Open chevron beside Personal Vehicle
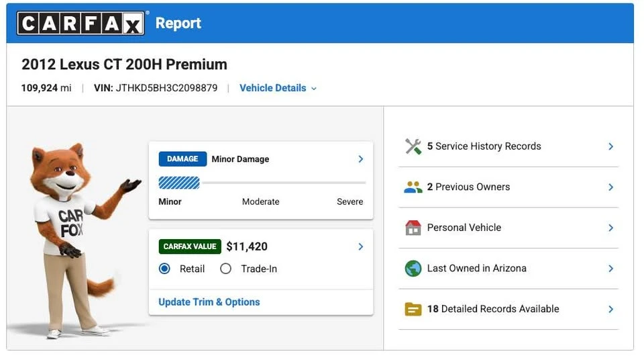 click(x=610, y=228)
